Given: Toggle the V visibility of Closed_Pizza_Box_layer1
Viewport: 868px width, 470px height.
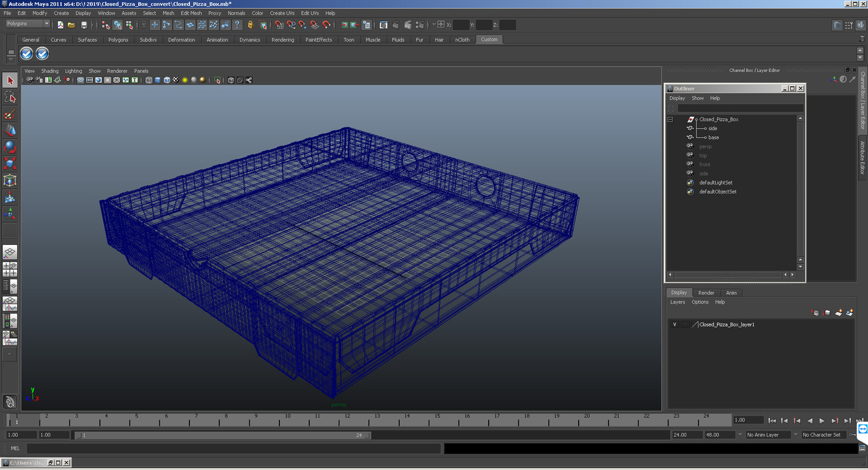Looking at the screenshot, I should (x=675, y=324).
